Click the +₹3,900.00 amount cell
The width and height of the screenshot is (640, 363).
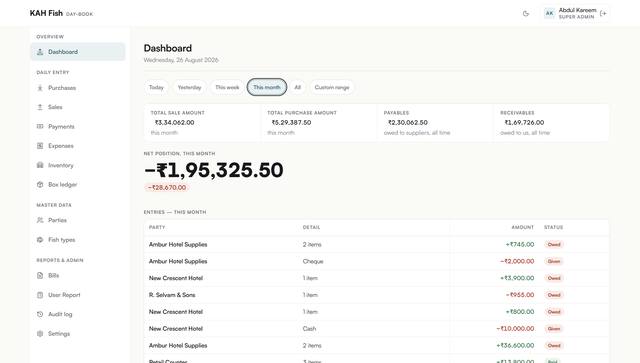point(517,278)
